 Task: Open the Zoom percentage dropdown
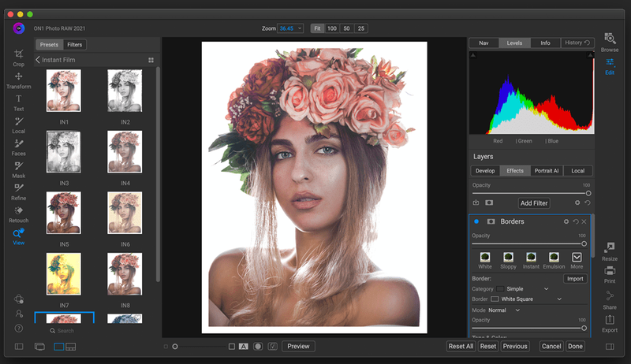tap(290, 28)
